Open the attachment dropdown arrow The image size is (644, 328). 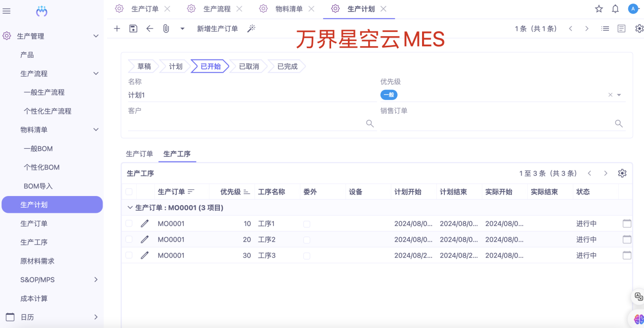pos(182,28)
